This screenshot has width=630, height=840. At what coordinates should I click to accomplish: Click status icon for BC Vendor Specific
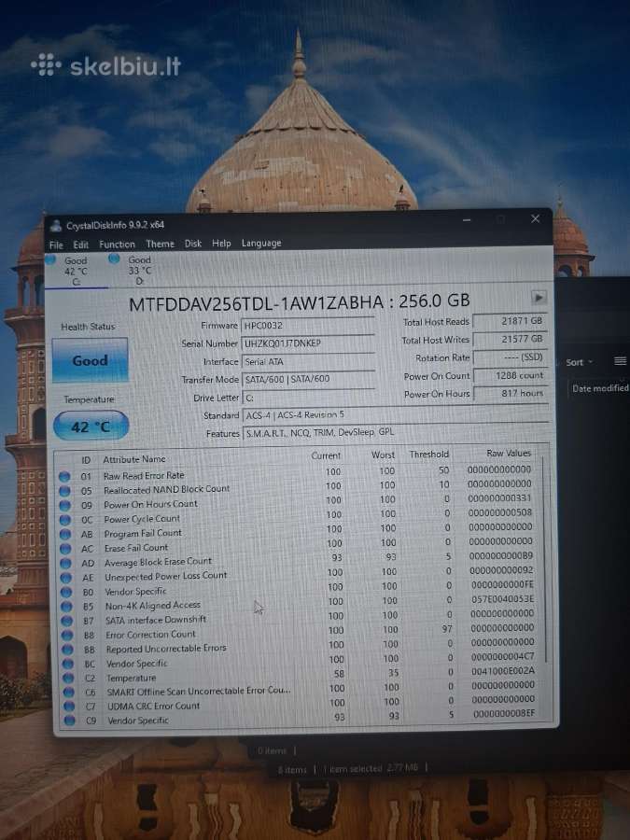(67, 664)
